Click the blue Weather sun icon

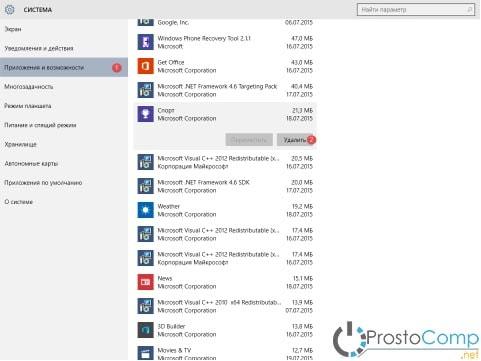click(x=145, y=210)
